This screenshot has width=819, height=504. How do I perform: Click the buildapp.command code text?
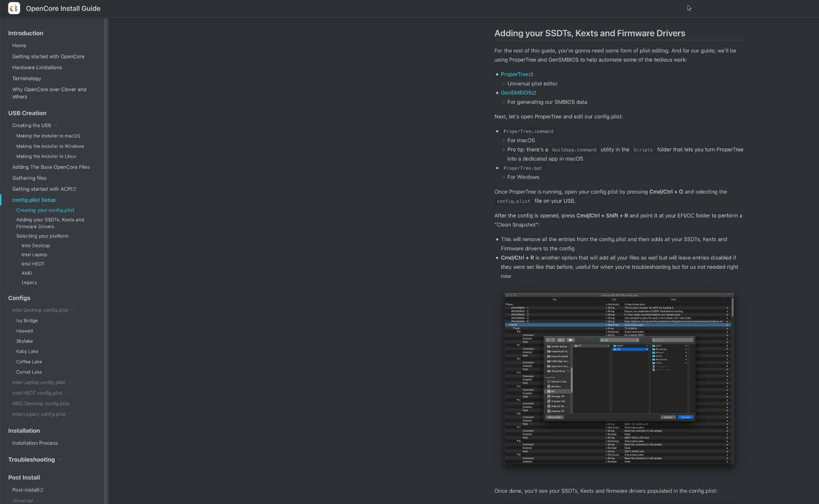574,150
